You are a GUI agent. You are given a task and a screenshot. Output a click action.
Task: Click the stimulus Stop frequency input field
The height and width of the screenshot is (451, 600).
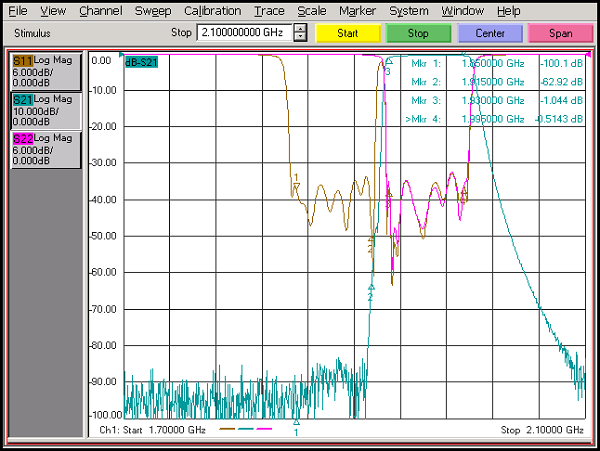click(x=244, y=32)
